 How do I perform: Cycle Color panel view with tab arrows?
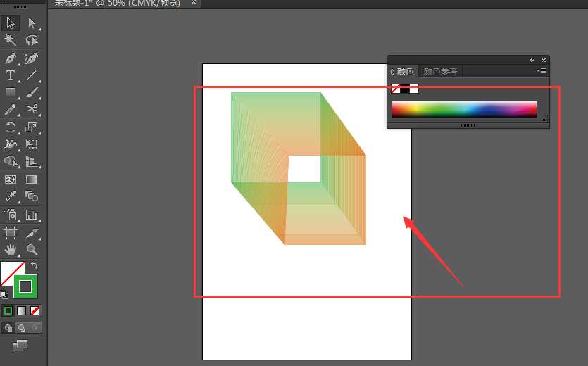click(393, 72)
